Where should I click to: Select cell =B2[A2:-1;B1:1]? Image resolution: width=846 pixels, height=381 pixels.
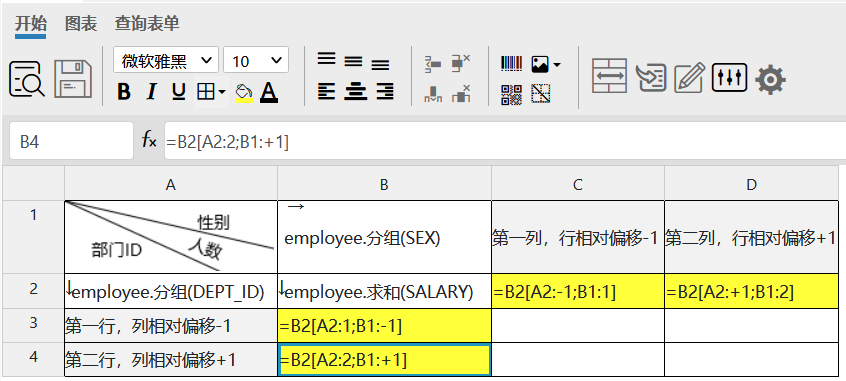(x=578, y=291)
